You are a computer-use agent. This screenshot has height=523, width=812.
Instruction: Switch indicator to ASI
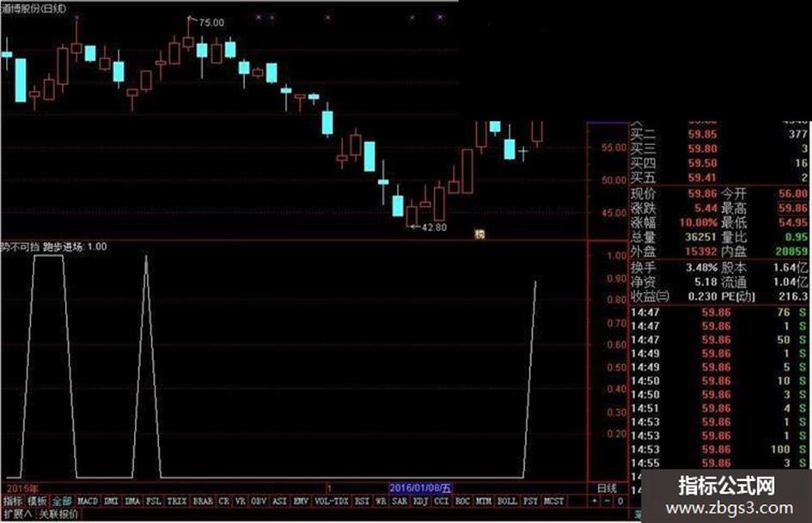point(279,502)
